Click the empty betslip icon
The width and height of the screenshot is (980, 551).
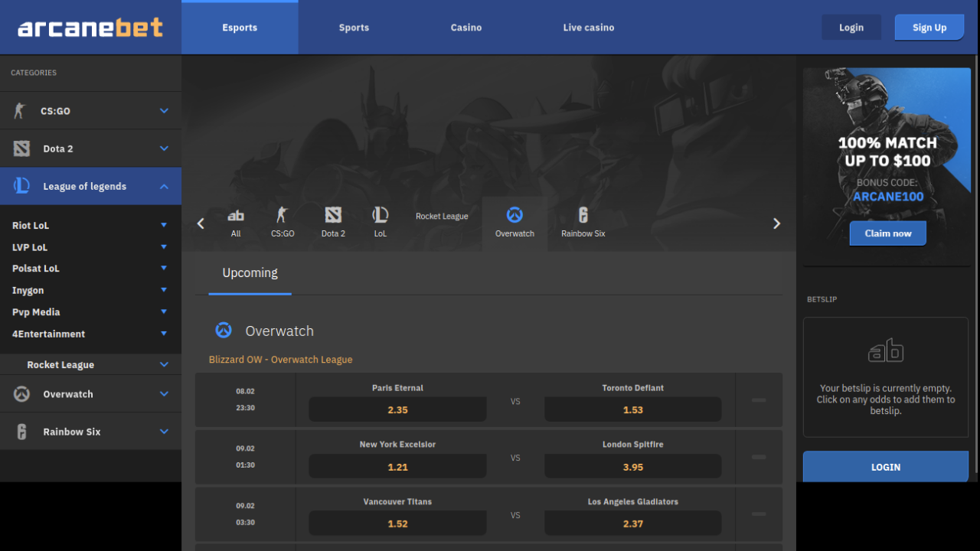tap(886, 350)
